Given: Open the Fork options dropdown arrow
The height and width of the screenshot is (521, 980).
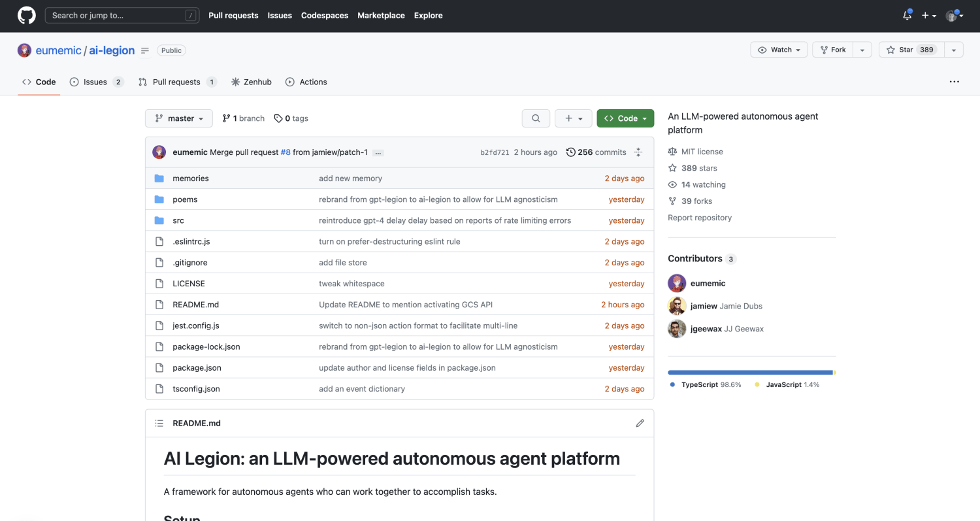Looking at the screenshot, I should [862, 50].
